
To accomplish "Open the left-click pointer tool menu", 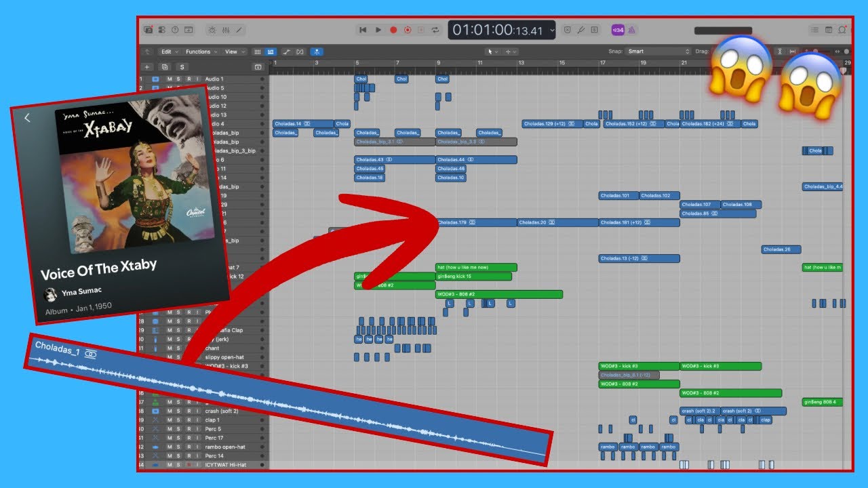I will [x=493, y=52].
